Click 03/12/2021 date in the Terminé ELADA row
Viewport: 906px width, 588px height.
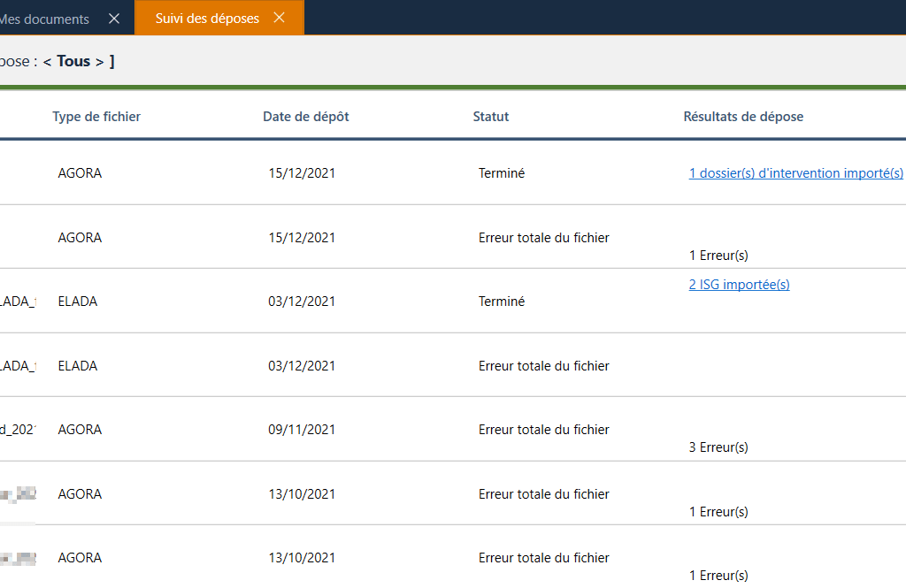pyautogui.click(x=302, y=302)
